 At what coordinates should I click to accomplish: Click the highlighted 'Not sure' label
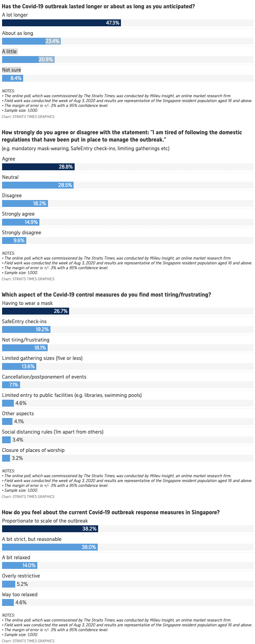pos(11,70)
